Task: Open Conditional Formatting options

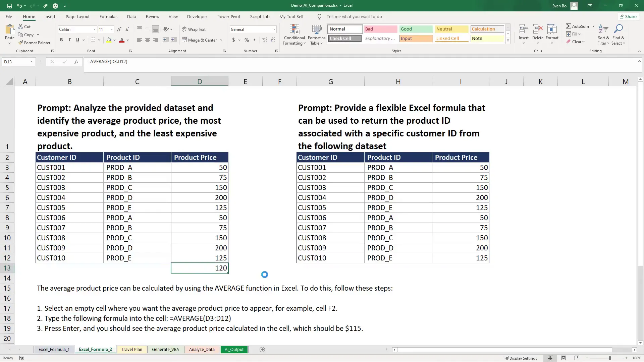Action: [294, 35]
